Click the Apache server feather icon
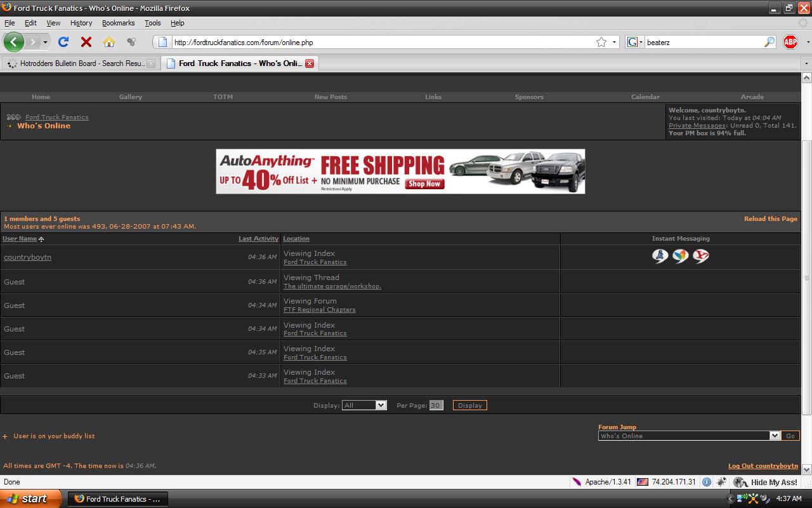 point(577,482)
